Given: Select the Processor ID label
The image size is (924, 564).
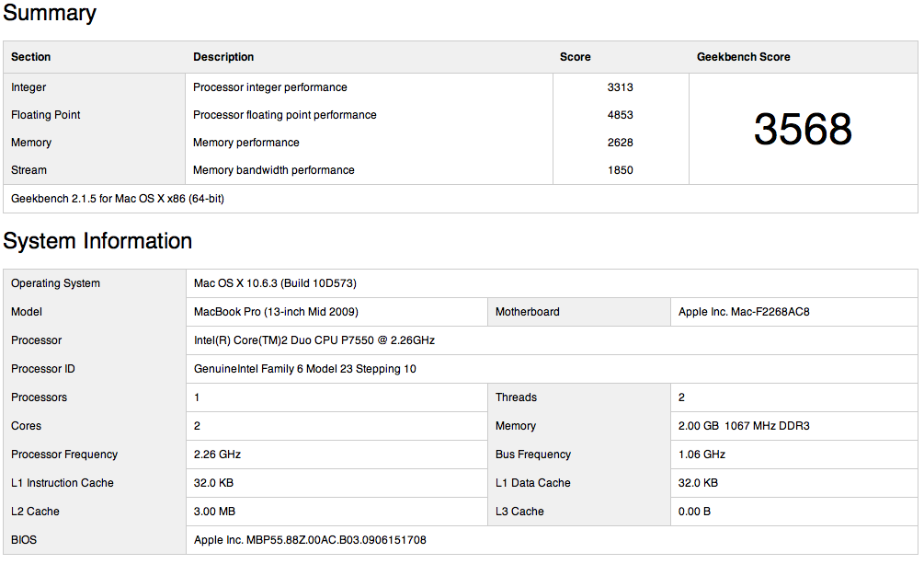Looking at the screenshot, I should pos(43,369).
